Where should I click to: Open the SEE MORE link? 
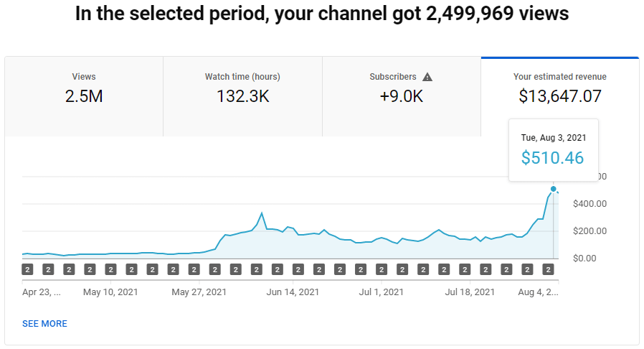(44, 324)
